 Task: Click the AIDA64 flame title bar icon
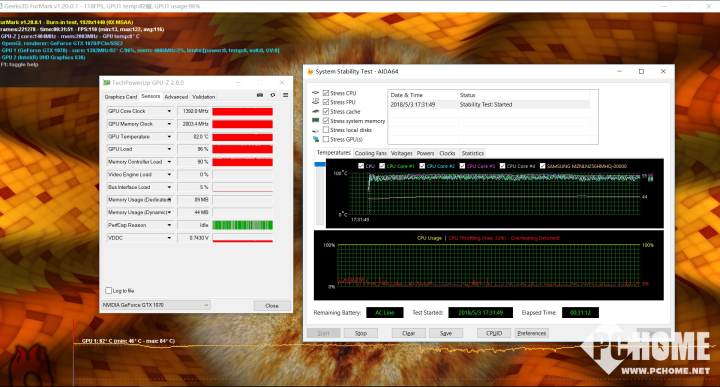coord(310,72)
